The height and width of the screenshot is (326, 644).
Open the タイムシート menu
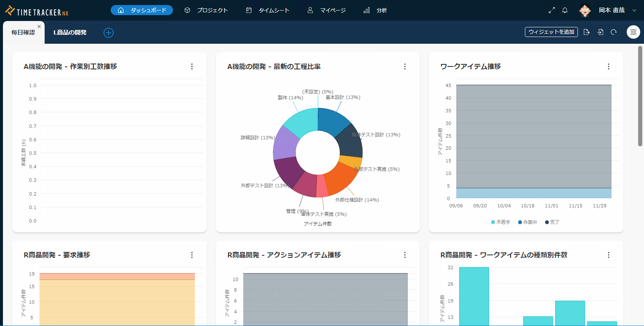tap(268, 10)
